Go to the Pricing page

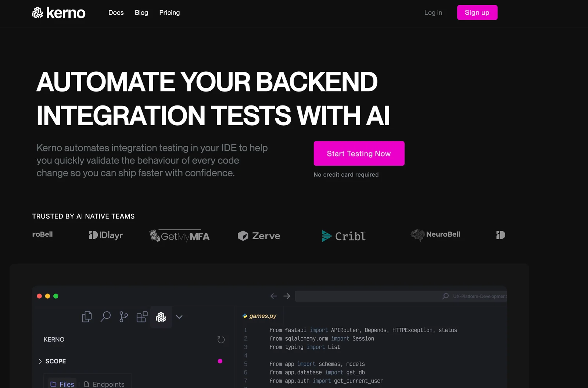click(x=169, y=12)
